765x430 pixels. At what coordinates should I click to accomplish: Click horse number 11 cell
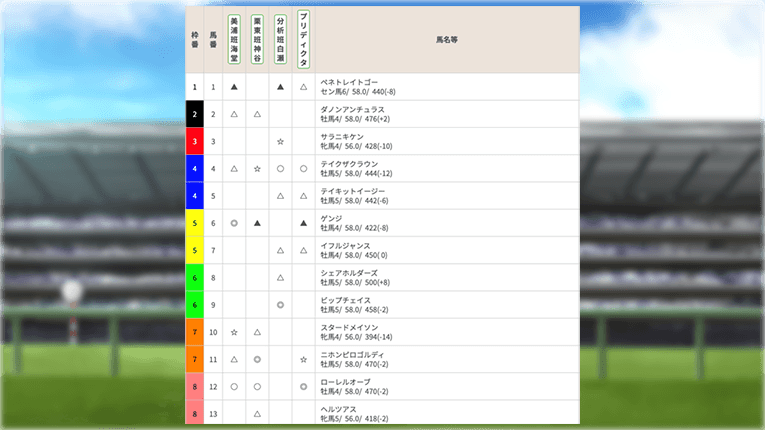(x=213, y=359)
